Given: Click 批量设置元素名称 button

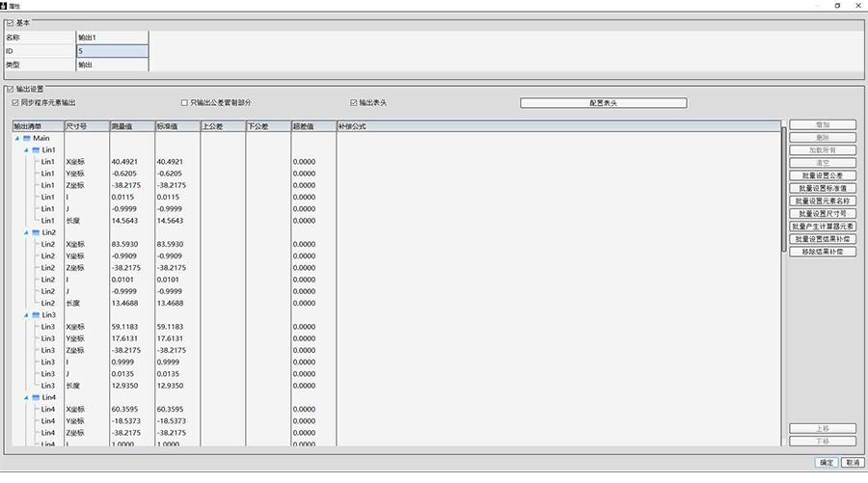Looking at the screenshot, I should pyautogui.click(x=823, y=201).
